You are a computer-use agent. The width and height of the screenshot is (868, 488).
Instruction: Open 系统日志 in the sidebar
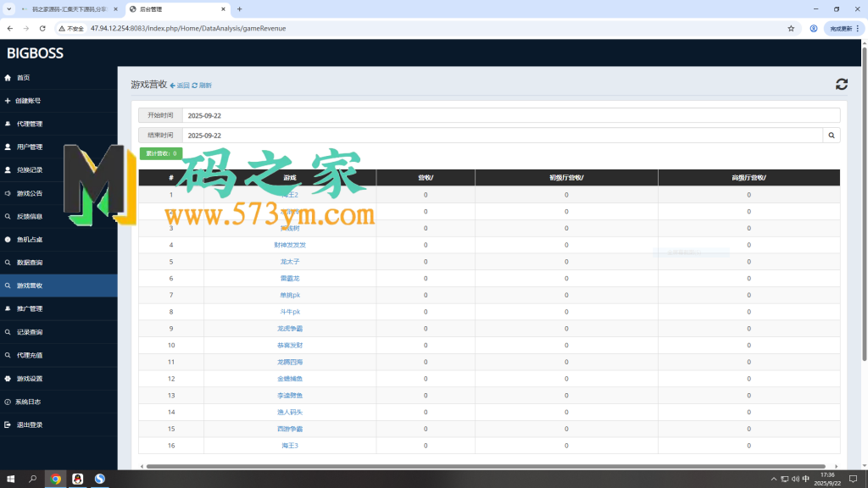[58, 402]
